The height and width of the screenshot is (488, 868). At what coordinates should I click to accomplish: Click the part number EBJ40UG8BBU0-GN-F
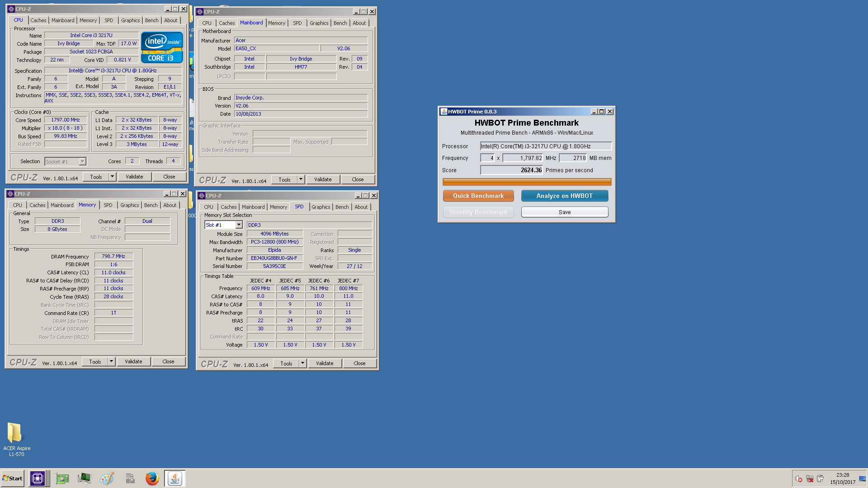pyautogui.click(x=274, y=258)
